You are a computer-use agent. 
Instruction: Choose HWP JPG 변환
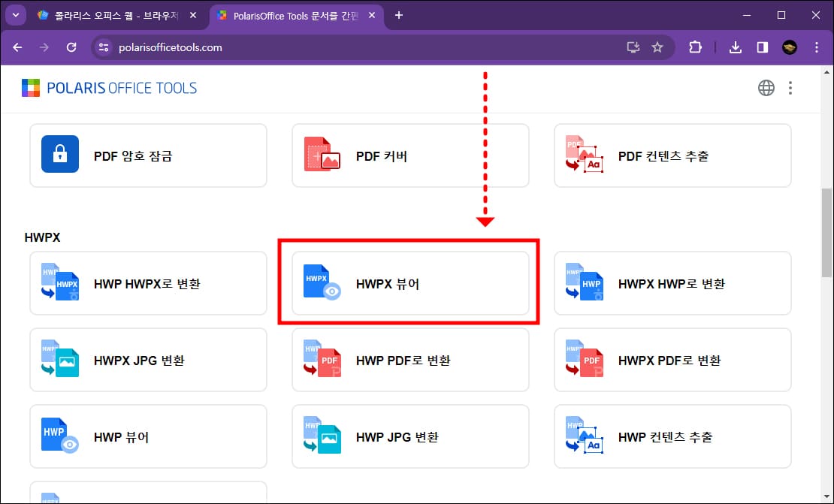(410, 436)
